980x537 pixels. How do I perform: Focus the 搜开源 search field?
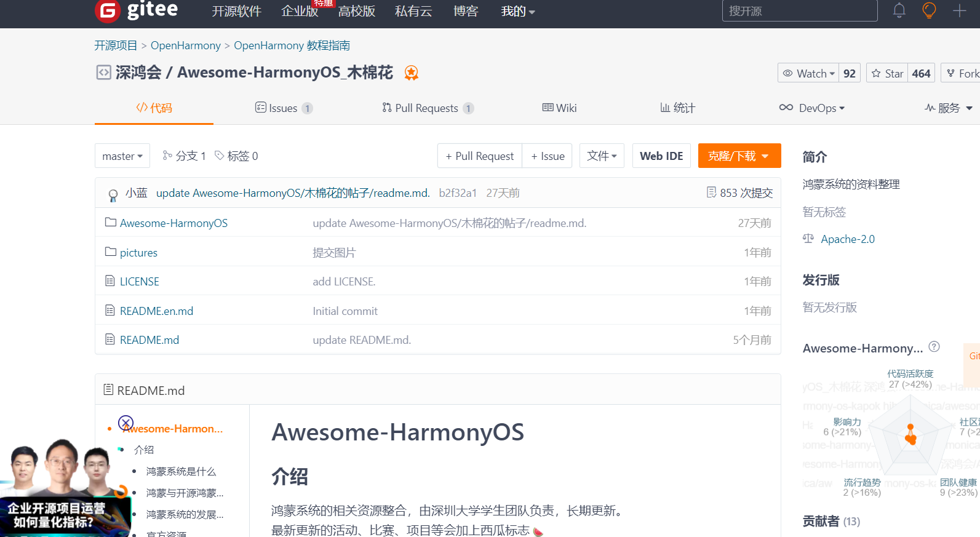pos(800,11)
